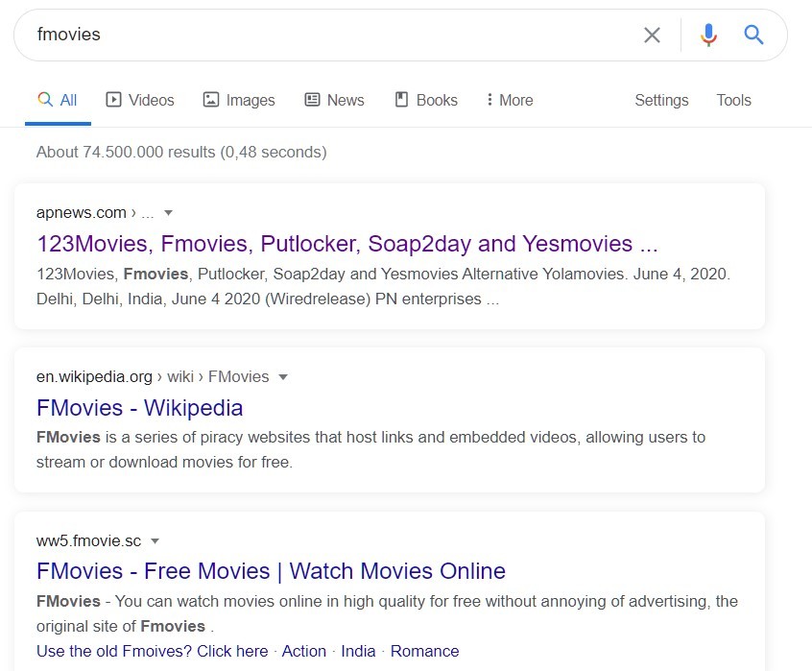812x671 pixels.
Task: Open search Settings
Action: [661, 100]
